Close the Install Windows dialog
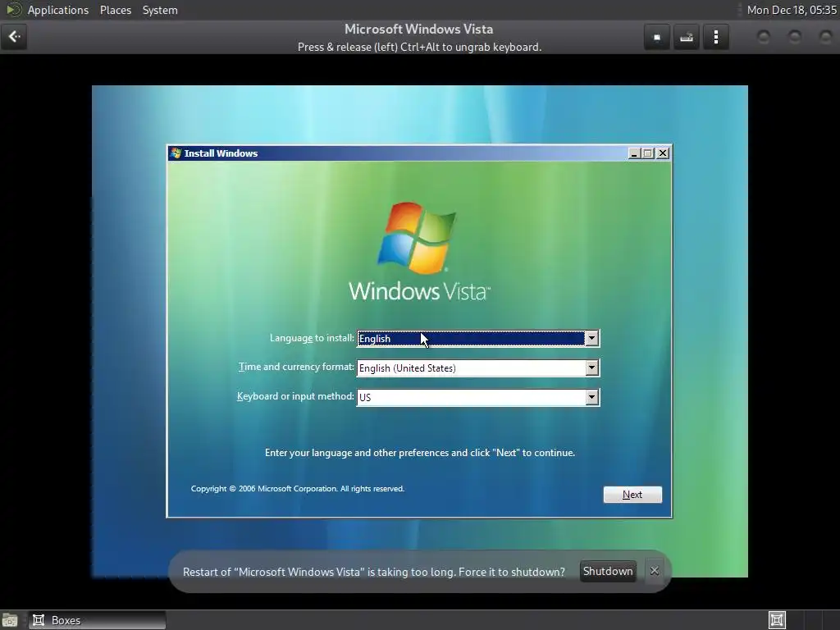840x630 pixels. click(663, 153)
